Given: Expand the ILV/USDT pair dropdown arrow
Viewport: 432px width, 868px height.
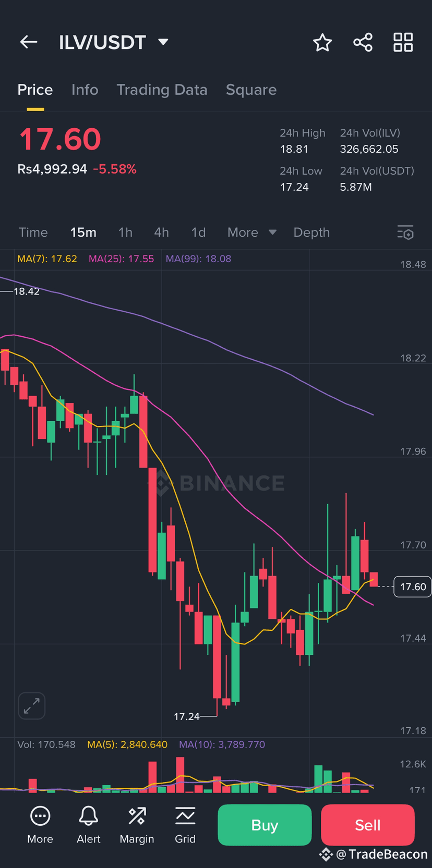Looking at the screenshot, I should coord(163,42).
